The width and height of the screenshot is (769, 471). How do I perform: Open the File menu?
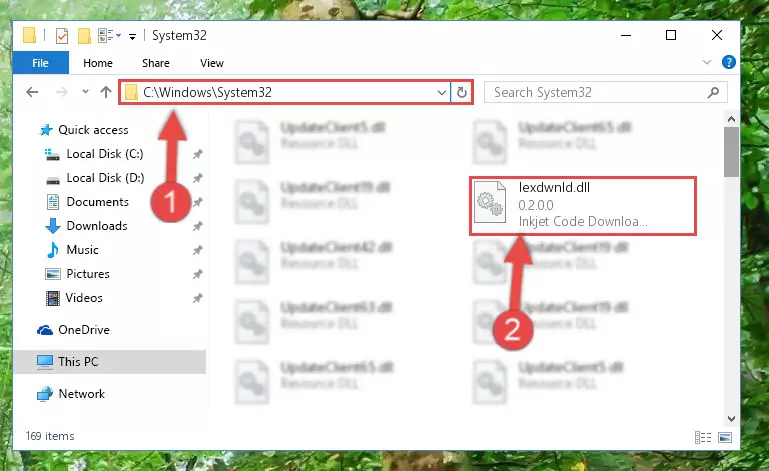[x=40, y=63]
